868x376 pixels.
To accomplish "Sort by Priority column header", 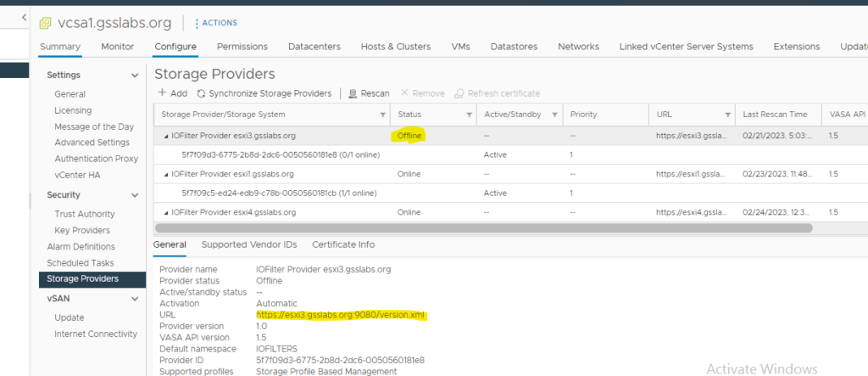I will coord(583,115).
